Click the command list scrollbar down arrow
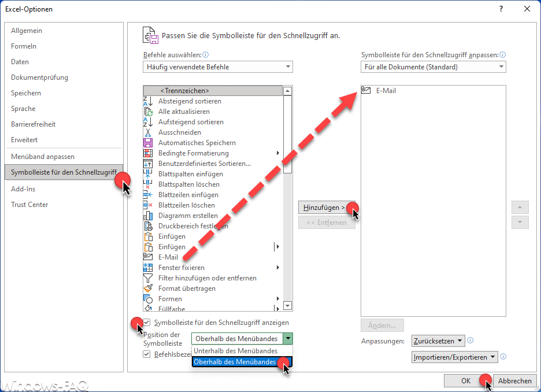This screenshot has height=392, width=541. coord(287,306)
